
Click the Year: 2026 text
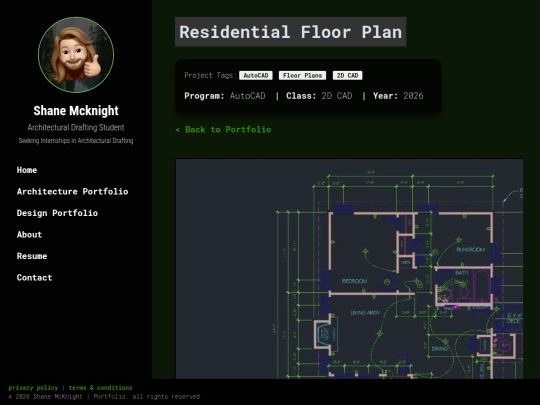click(x=398, y=96)
